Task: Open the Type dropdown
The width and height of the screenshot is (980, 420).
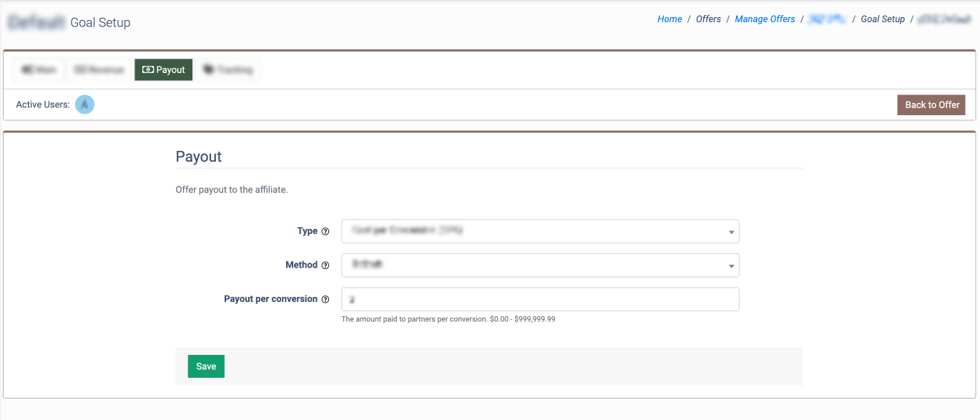Action: tap(540, 231)
